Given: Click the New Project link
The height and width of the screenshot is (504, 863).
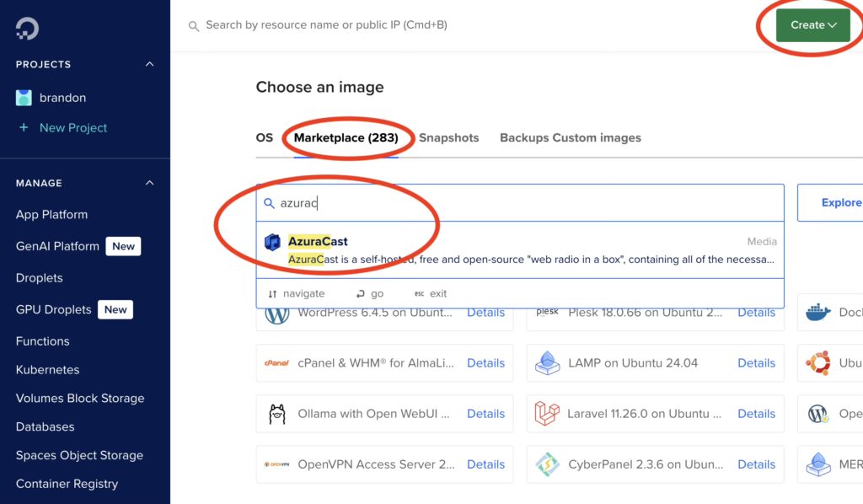Looking at the screenshot, I should click(x=73, y=127).
